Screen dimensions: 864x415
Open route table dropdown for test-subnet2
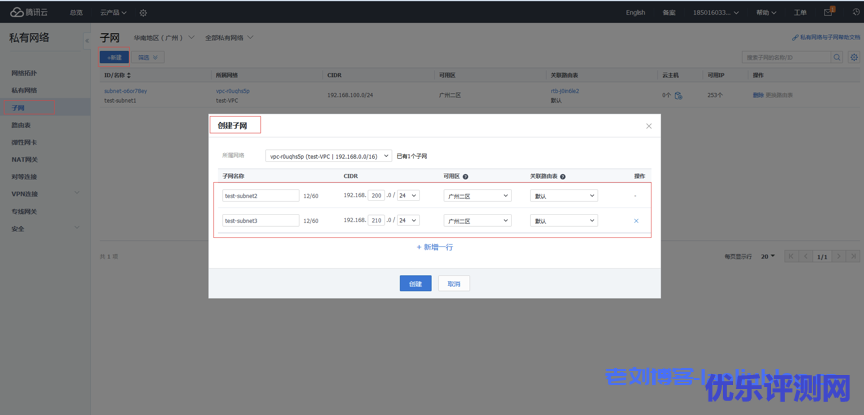point(564,196)
